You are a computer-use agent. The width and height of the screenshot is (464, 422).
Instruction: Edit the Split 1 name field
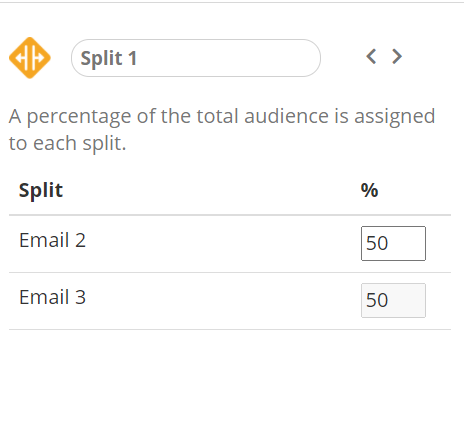tap(196, 58)
